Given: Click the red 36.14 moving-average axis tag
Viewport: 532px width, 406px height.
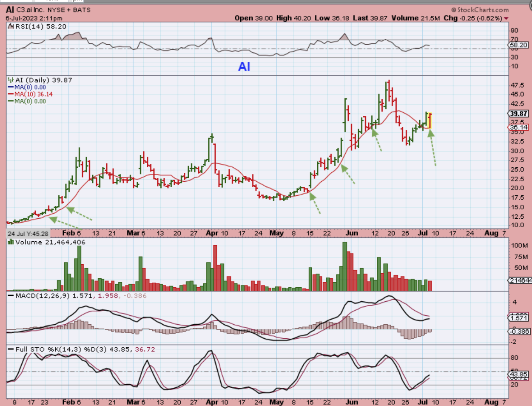Looking at the screenshot, I should pyautogui.click(x=519, y=127).
